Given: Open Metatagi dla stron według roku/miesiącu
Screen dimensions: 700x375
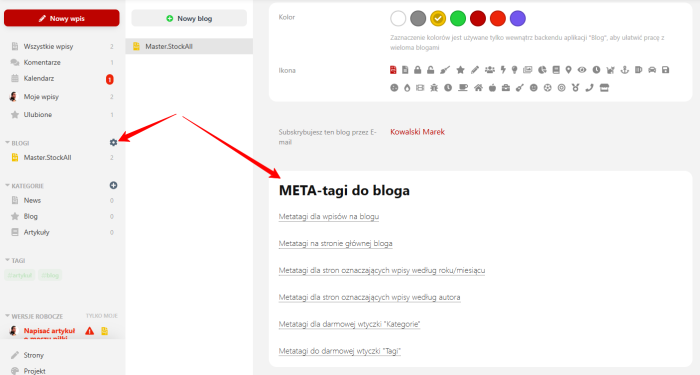Looking at the screenshot, I should (382, 270).
